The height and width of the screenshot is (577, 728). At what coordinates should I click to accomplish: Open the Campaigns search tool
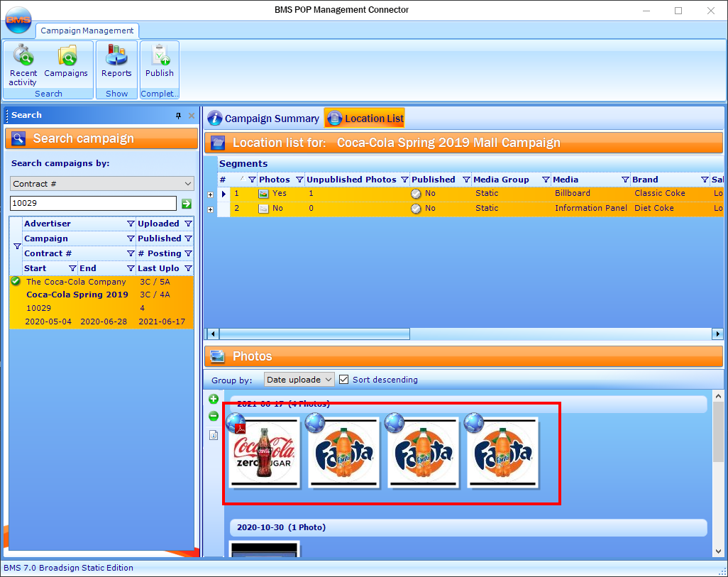66,61
